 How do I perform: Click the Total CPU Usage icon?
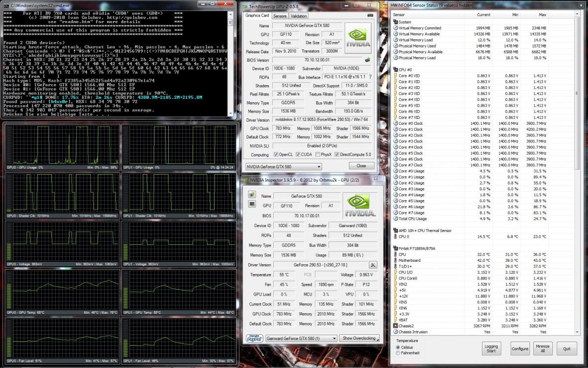click(395, 219)
